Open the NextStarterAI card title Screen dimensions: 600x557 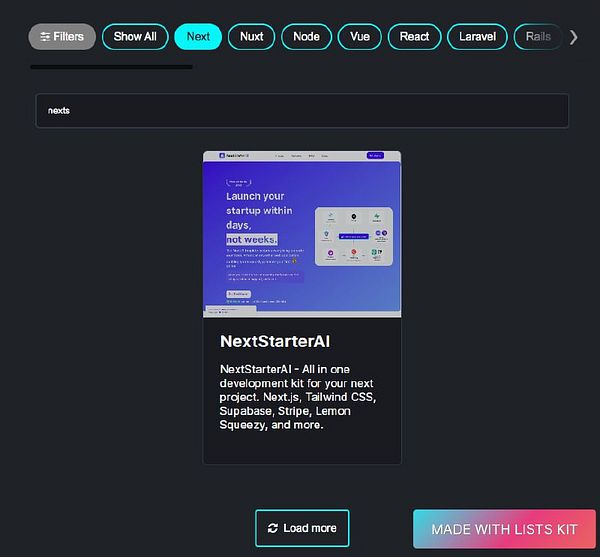tap(275, 341)
